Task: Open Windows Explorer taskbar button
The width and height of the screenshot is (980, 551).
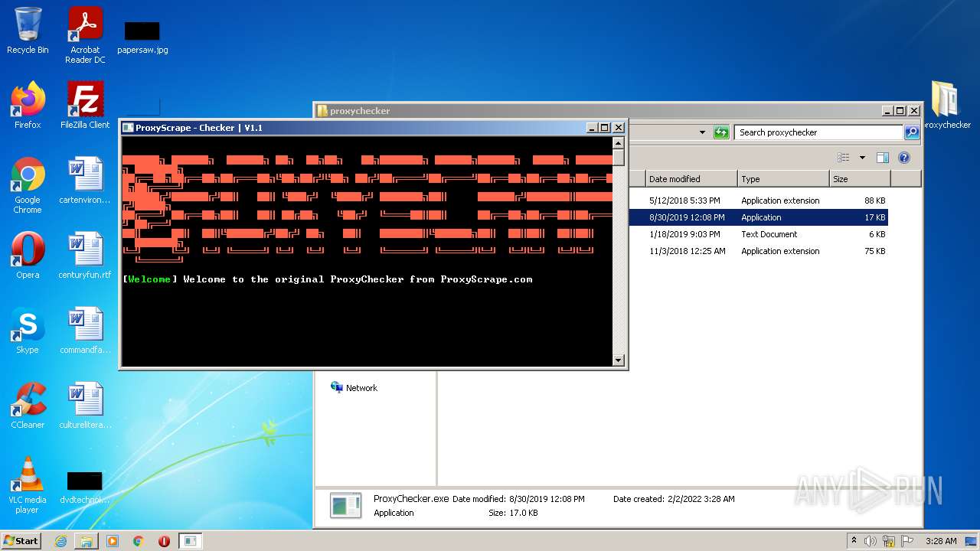Action: [87, 541]
